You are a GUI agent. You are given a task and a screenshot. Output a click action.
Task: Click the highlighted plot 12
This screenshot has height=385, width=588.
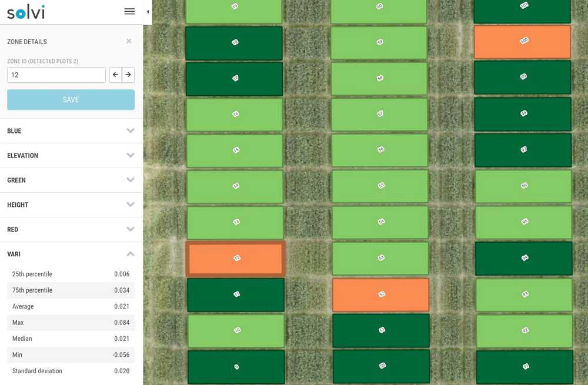[236, 259]
